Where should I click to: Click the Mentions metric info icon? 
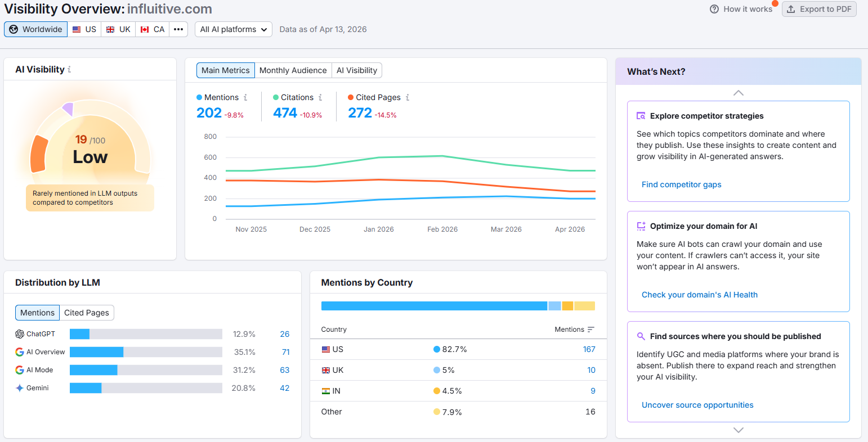[245, 97]
